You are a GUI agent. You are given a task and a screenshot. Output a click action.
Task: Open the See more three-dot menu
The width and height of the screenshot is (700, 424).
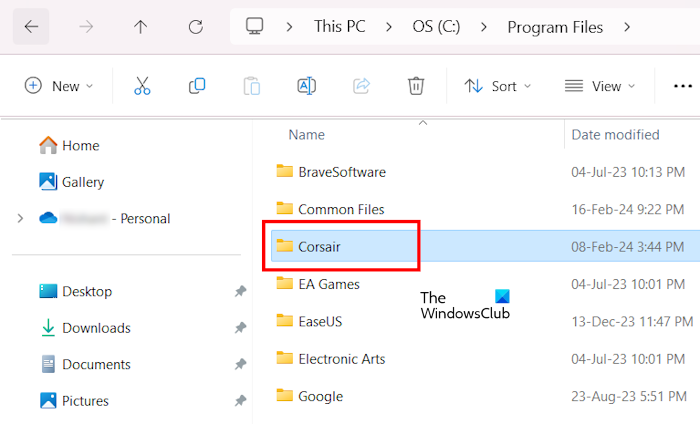tap(683, 86)
